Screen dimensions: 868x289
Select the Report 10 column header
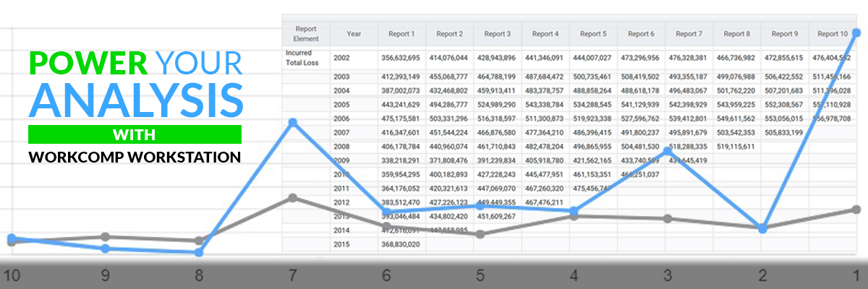point(832,33)
